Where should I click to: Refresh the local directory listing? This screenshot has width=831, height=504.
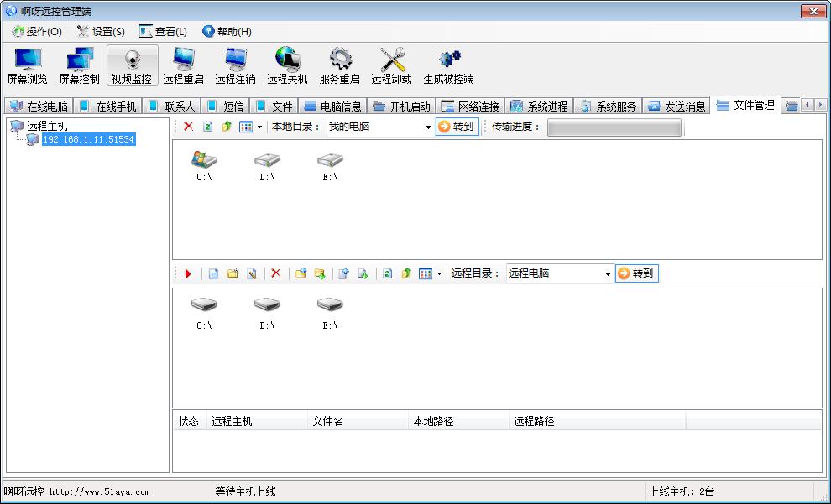[208, 127]
